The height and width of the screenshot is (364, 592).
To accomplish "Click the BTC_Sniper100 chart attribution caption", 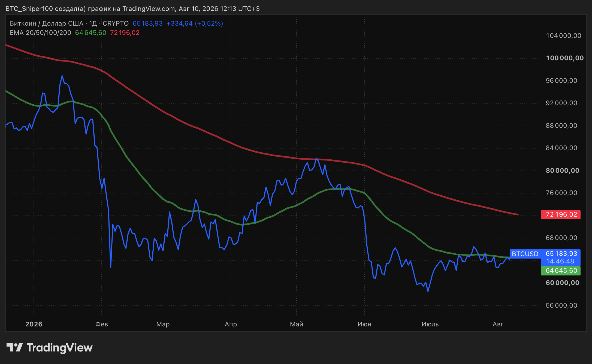I will (132, 9).
